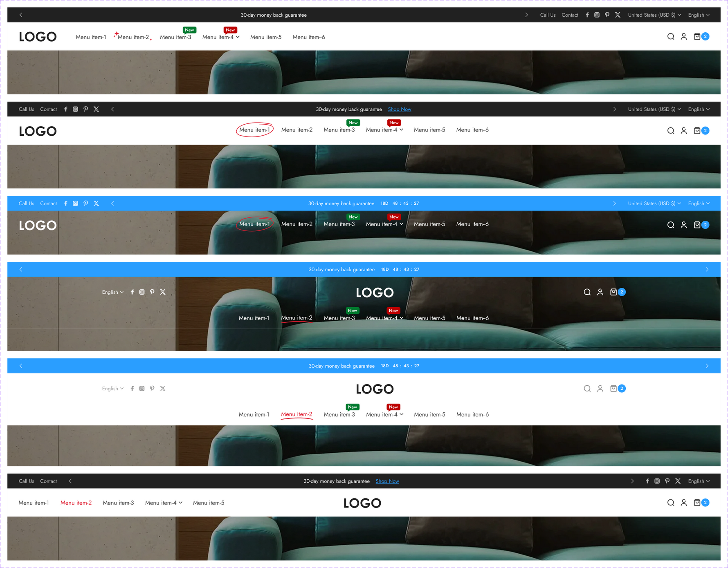Open United States (USD $) selector in blue bar
The image size is (728, 568).
click(654, 203)
